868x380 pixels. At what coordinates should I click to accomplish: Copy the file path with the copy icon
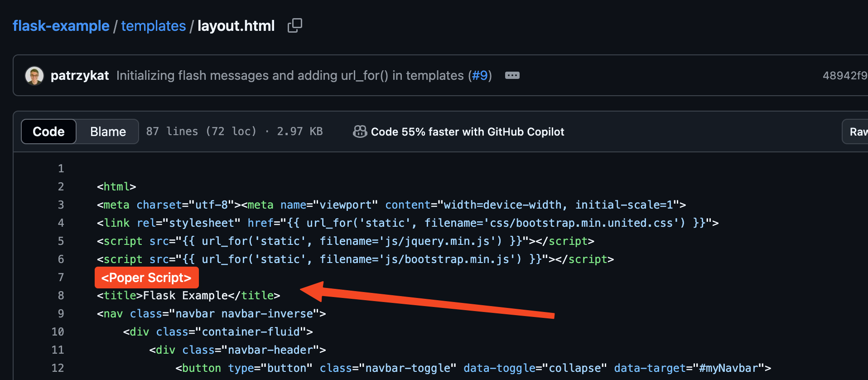pos(294,25)
